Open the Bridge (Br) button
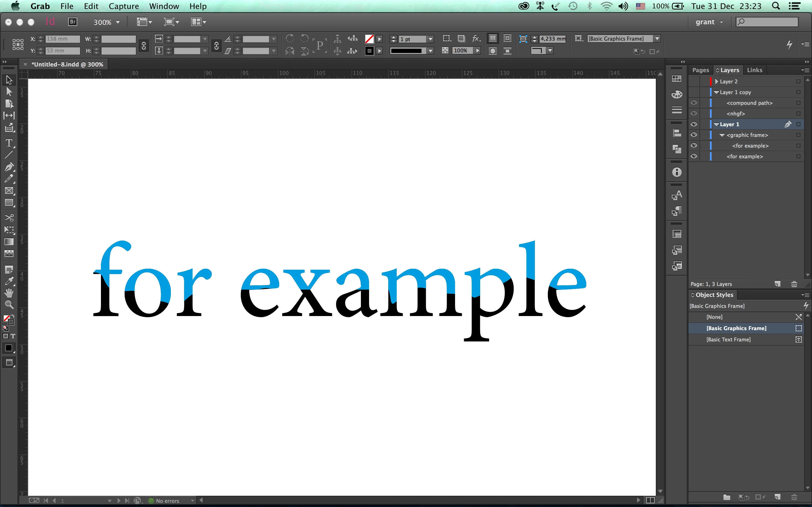 [72, 22]
